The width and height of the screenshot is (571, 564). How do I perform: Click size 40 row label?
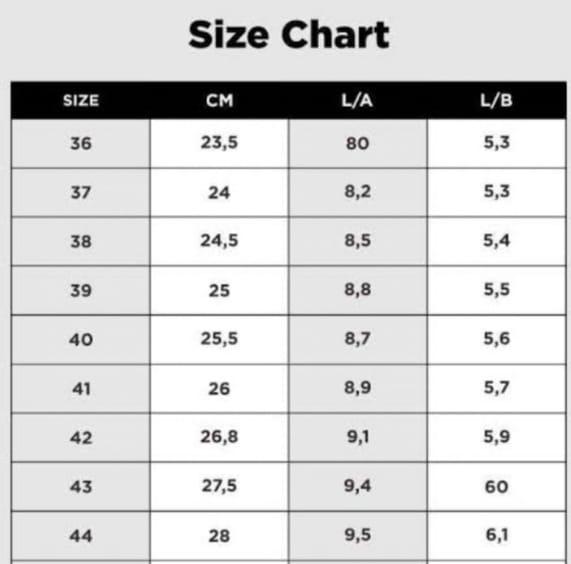[81, 340]
